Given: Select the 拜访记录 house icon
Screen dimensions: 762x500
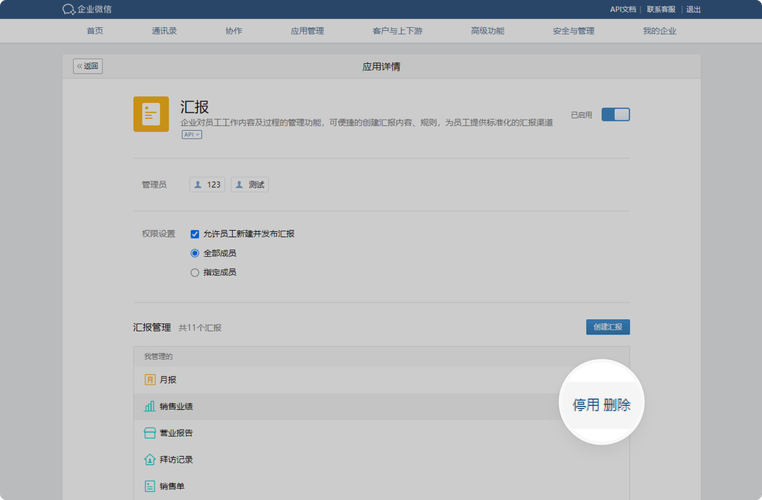Looking at the screenshot, I should (150, 460).
